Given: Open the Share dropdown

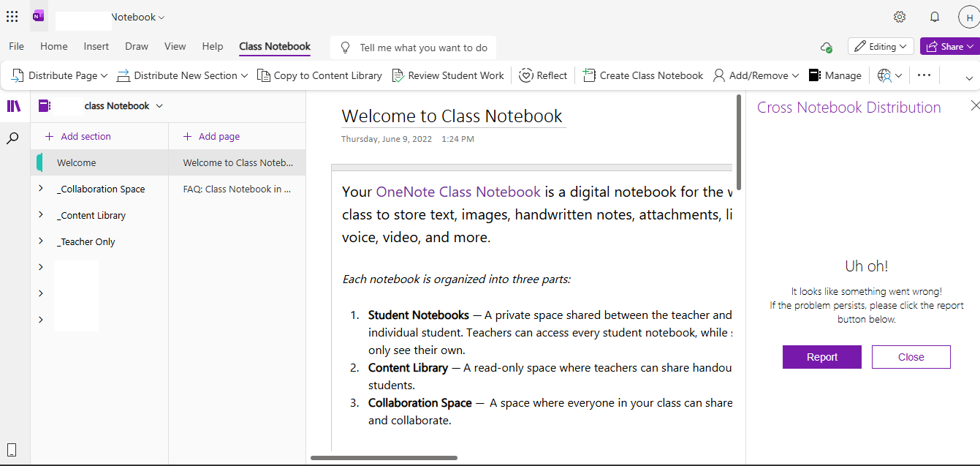Looking at the screenshot, I should pyautogui.click(x=949, y=46).
